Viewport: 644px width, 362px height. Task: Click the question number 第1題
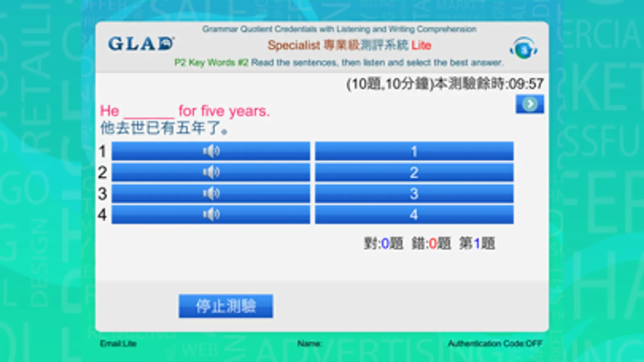pyautogui.click(x=477, y=243)
